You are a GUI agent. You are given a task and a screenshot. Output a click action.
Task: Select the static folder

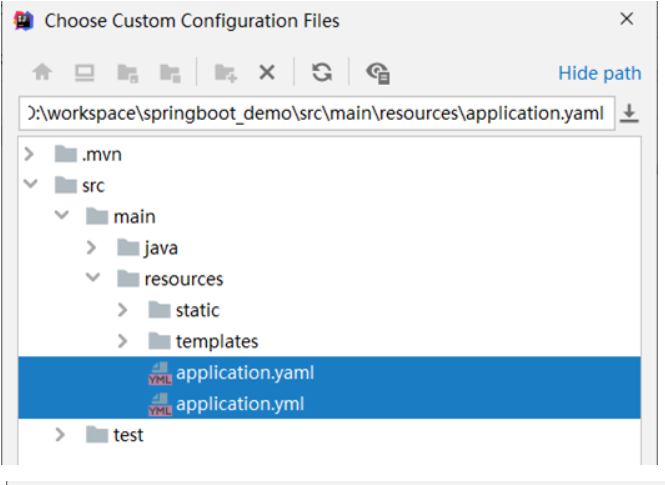[x=197, y=310]
